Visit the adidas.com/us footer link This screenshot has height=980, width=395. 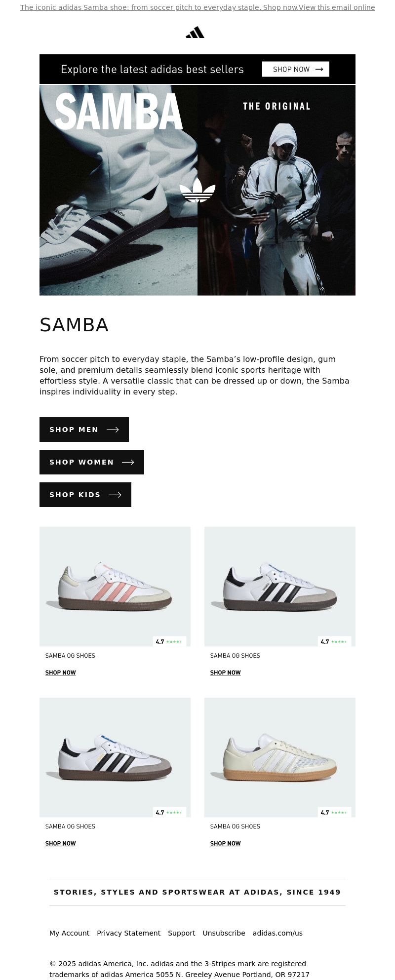click(x=277, y=933)
